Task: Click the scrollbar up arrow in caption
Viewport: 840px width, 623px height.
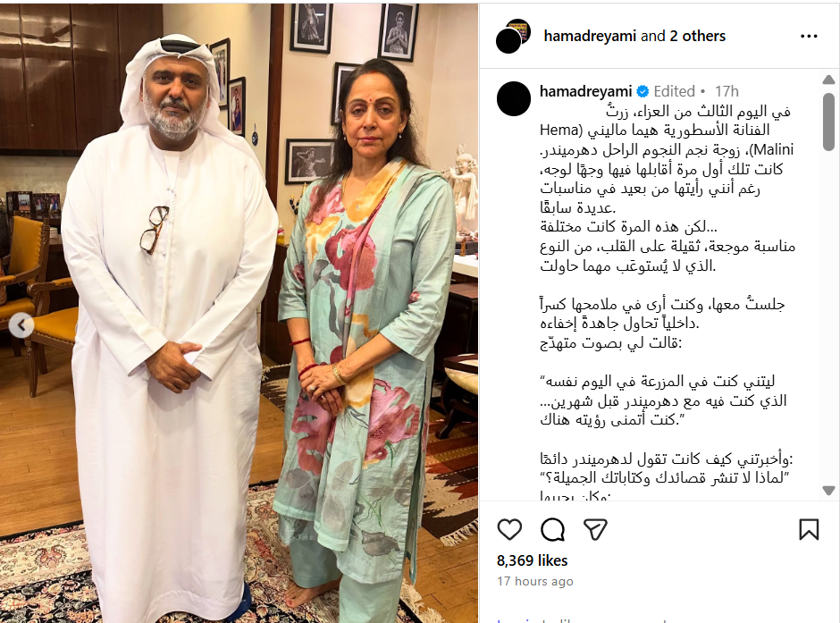Action: (828, 80)
